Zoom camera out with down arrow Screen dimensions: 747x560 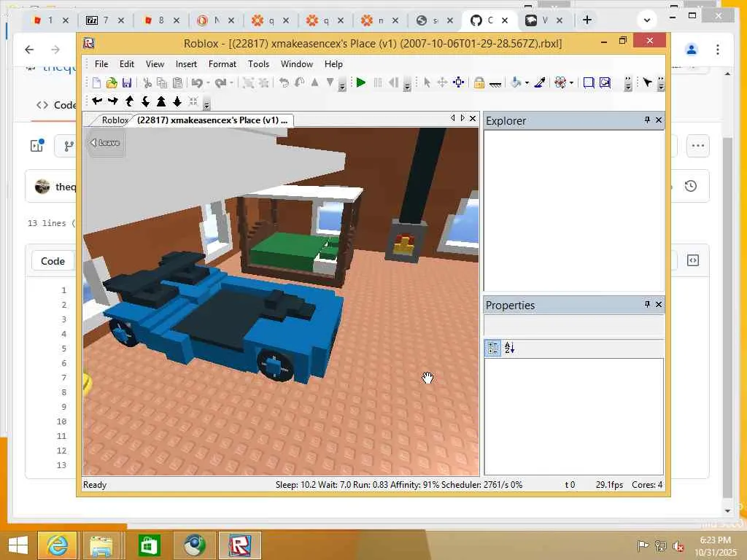(x=177, y=101)
